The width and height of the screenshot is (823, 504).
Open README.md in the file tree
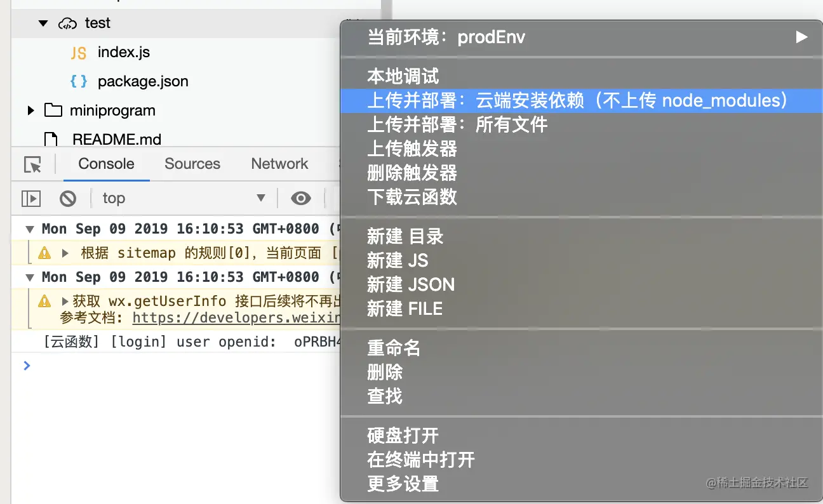(117, 139)
